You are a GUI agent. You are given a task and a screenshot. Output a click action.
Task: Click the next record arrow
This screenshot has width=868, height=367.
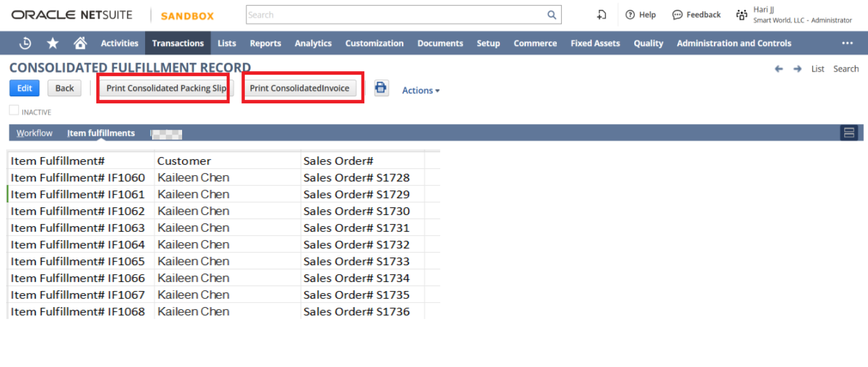pyautogui.click(x=798, y=69)
